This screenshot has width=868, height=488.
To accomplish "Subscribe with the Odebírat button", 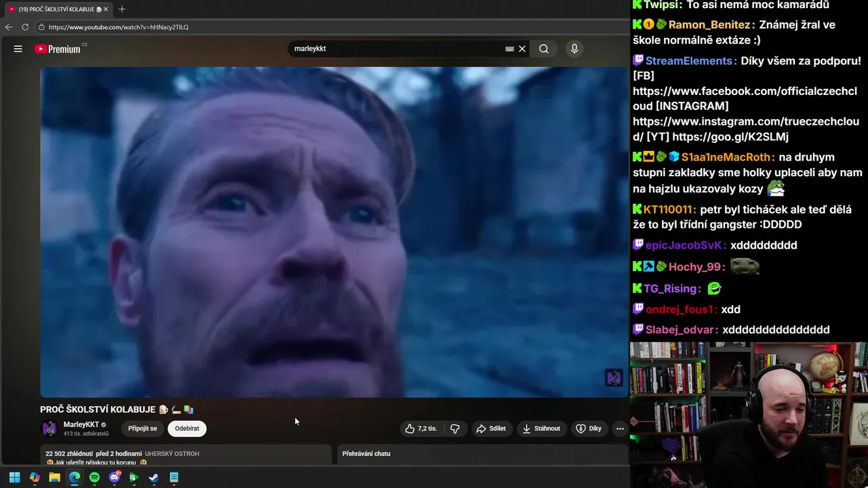I will click(187, 428).
